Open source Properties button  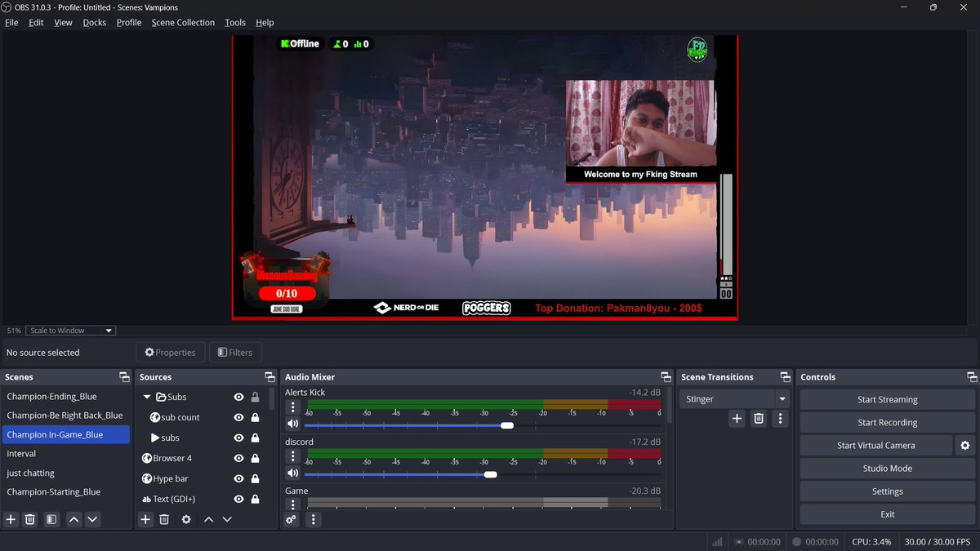click(170, 353)
